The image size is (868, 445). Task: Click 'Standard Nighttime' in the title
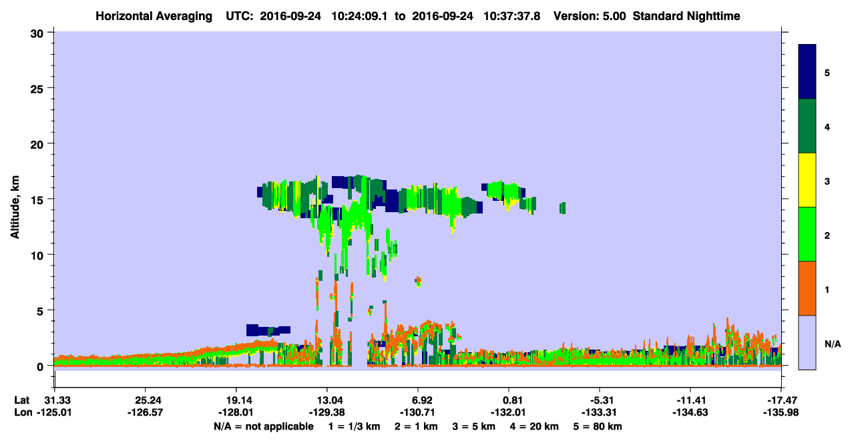[686, 15]
